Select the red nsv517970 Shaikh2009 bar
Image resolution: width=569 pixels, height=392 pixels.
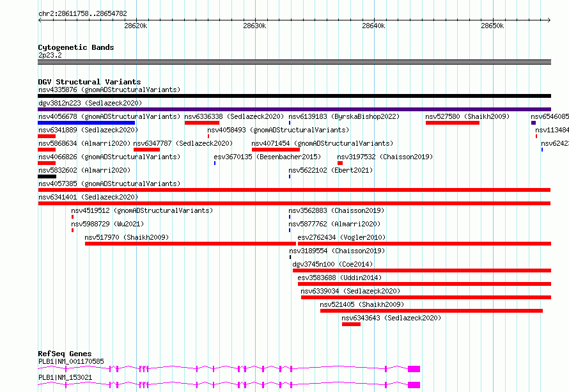pyautogui.click(x=191, y=244)
